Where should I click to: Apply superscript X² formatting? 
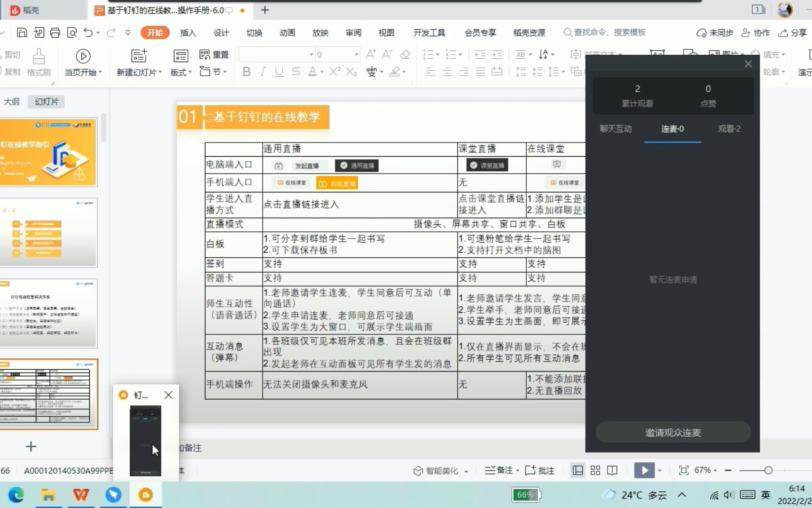(x=335, y=71)
